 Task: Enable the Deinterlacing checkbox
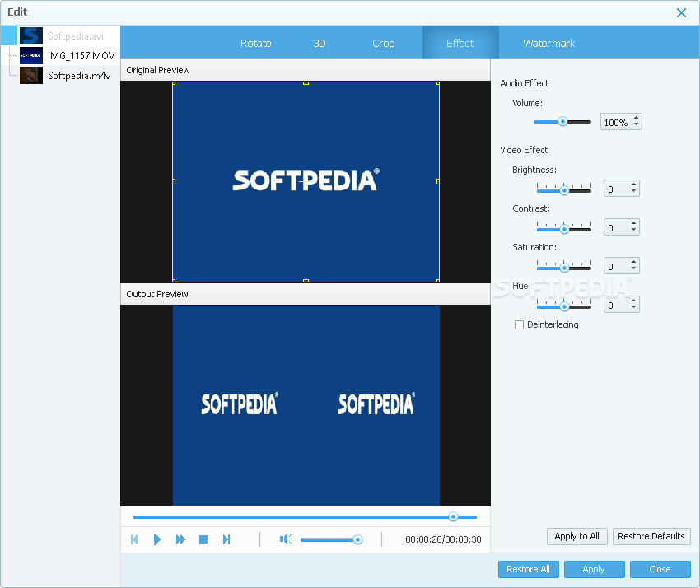pos(519,324)
